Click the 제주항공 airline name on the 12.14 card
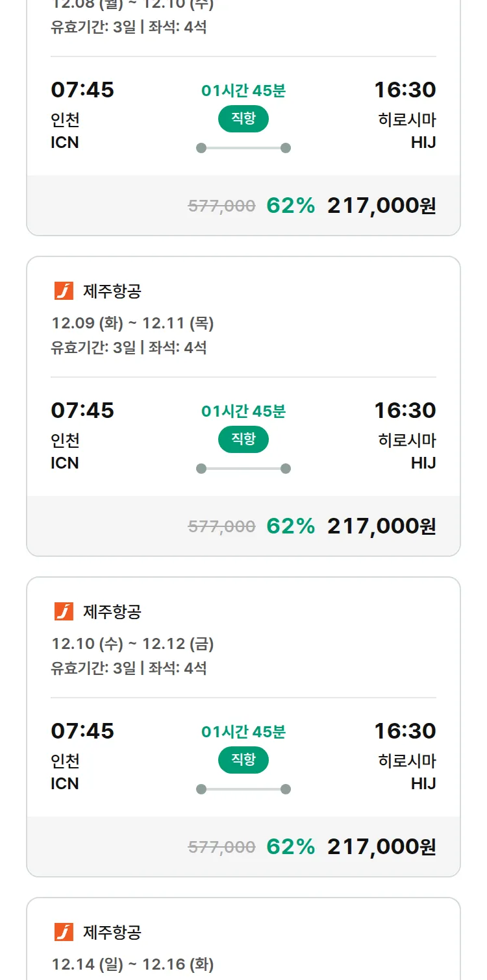487x980 pixels. 112,932
